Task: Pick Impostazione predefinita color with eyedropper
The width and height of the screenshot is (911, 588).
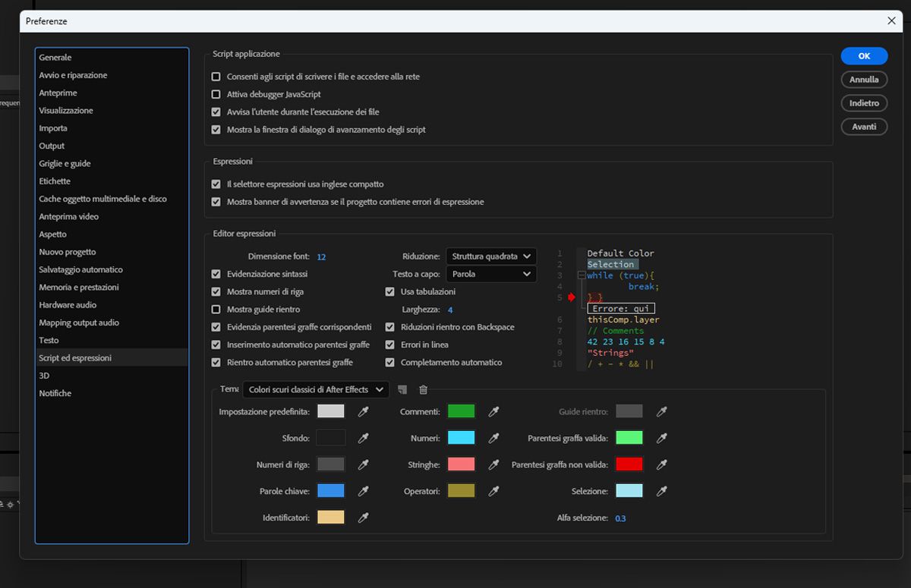Action: click(x=364, y=411)
